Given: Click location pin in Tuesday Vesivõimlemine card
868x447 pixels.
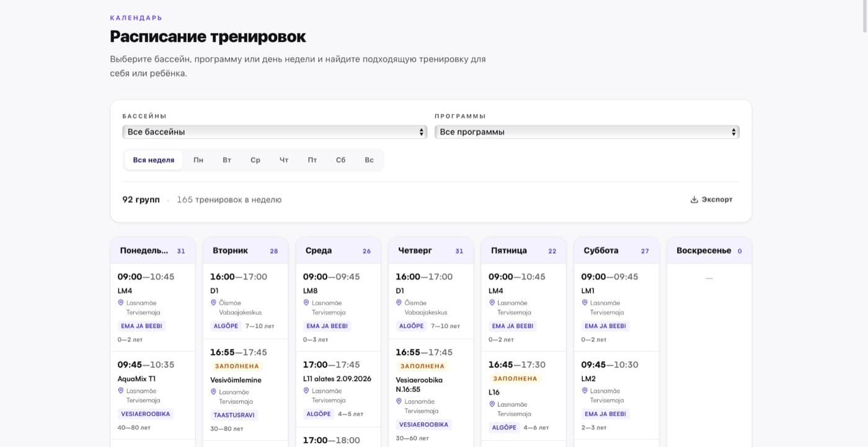Looking at the screenshot, I should (x=214, y=392).
